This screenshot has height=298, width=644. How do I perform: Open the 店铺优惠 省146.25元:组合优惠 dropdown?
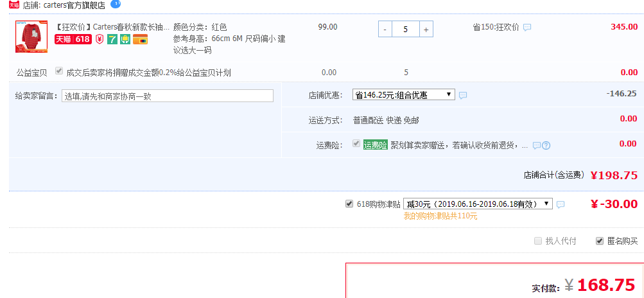[404, 95]
